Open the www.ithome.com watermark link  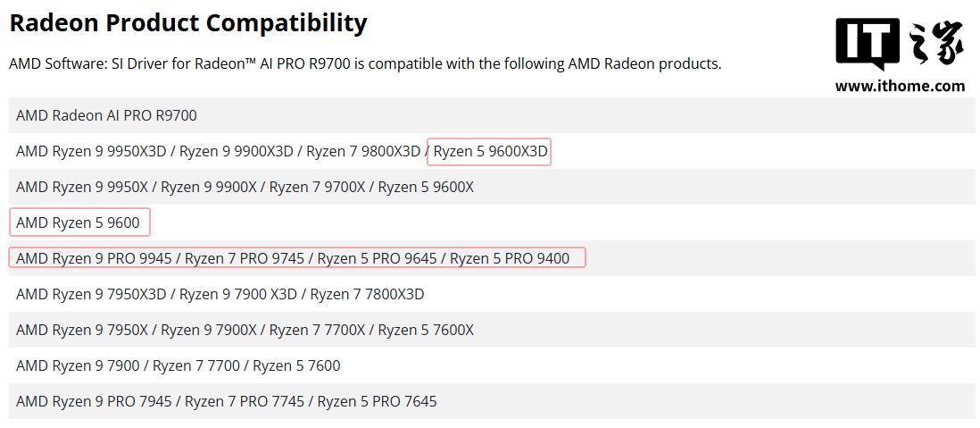(900, 87)
